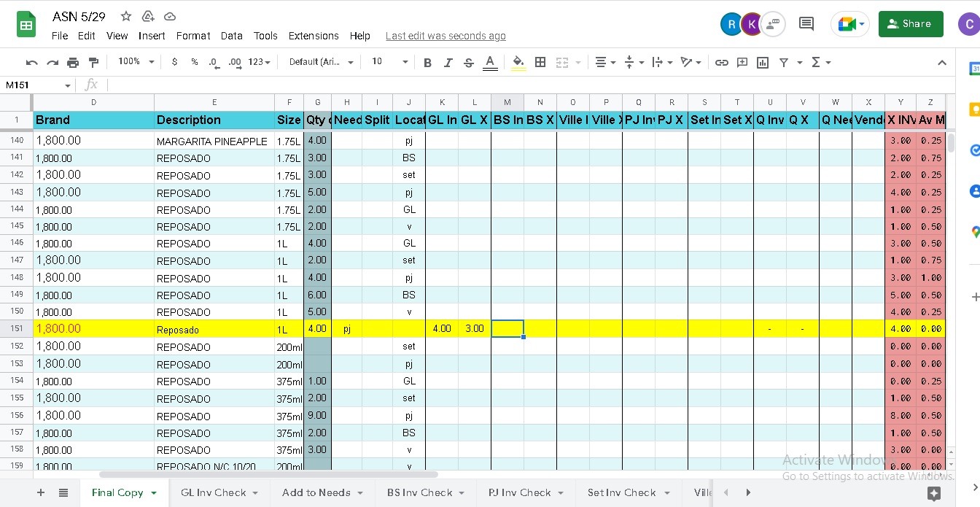
Task: Click the Merge cells icon
Action: [x=562, y=63]
